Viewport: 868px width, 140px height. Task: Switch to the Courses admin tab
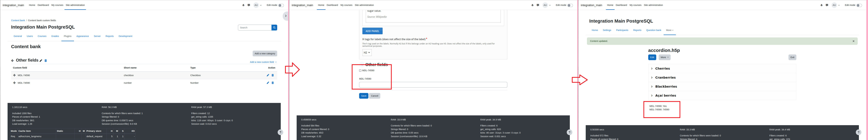point(42,36)
